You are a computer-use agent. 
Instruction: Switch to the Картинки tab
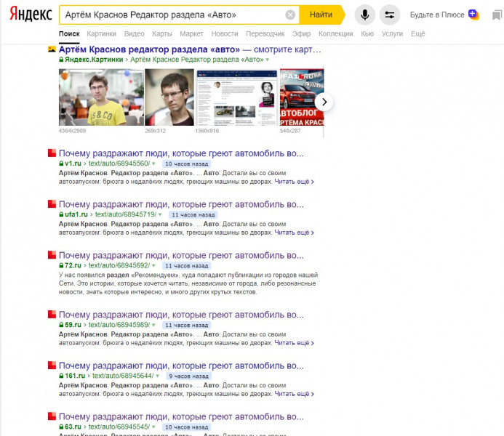tap(101, 33)
